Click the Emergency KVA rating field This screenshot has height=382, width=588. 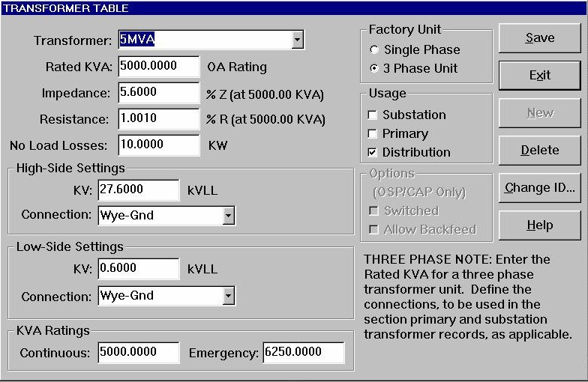(x=303, y=353)
